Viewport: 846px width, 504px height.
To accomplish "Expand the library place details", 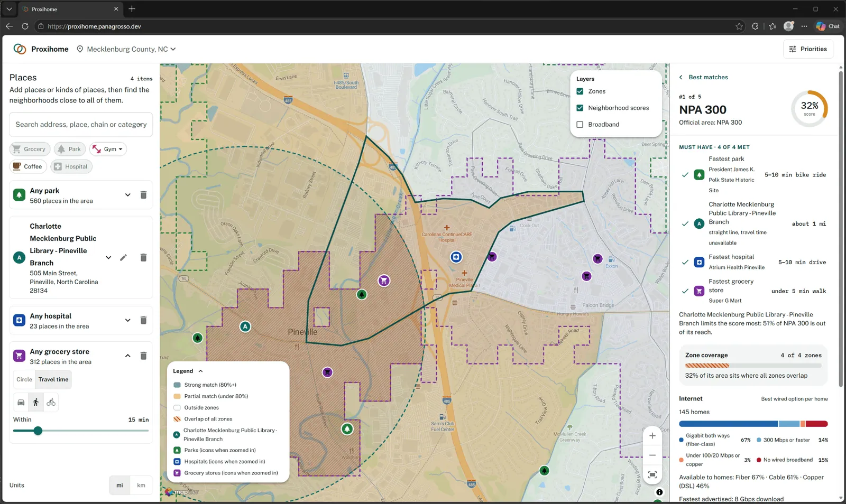I will [x=108, y=257].
